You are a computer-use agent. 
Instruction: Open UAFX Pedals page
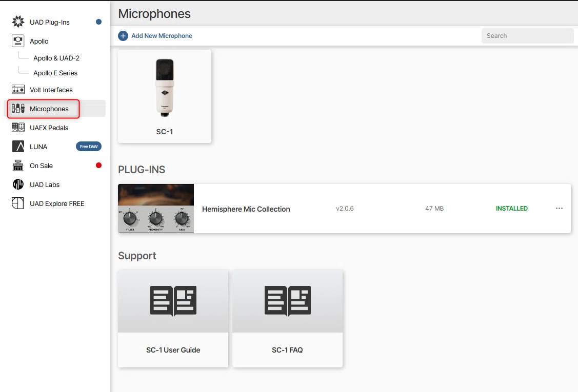pos(49,128)
